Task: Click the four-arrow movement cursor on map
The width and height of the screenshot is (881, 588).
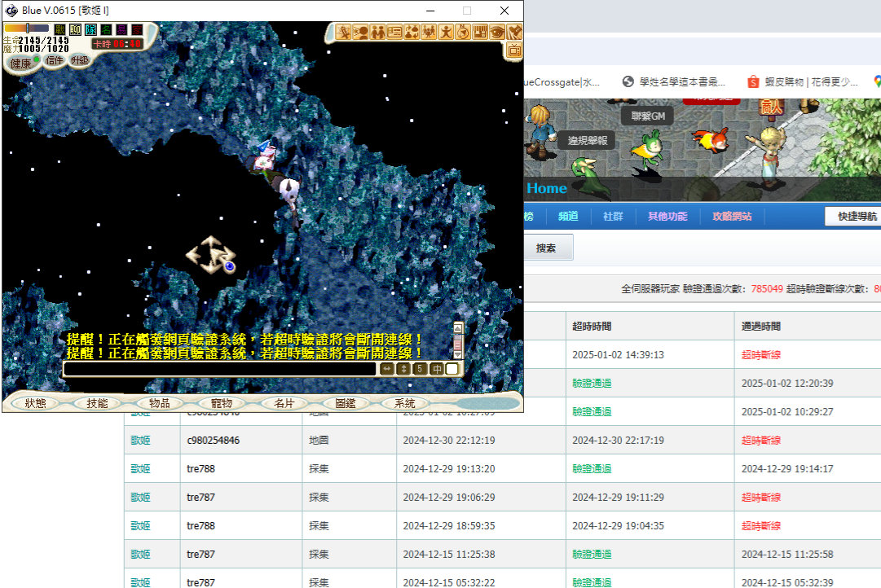Action: point(211,256)
